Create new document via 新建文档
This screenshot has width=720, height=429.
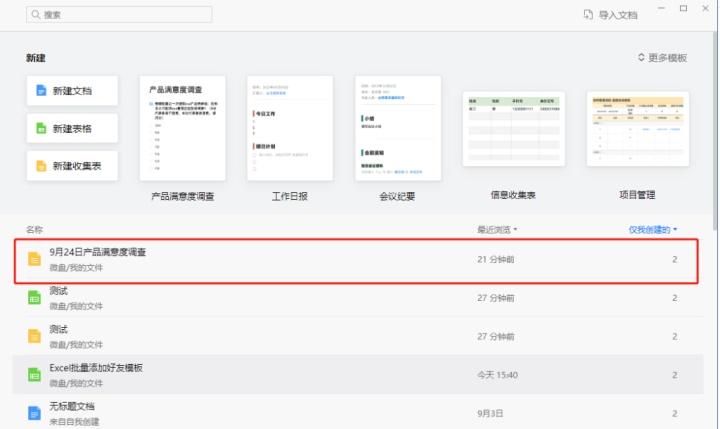point(72,90)
